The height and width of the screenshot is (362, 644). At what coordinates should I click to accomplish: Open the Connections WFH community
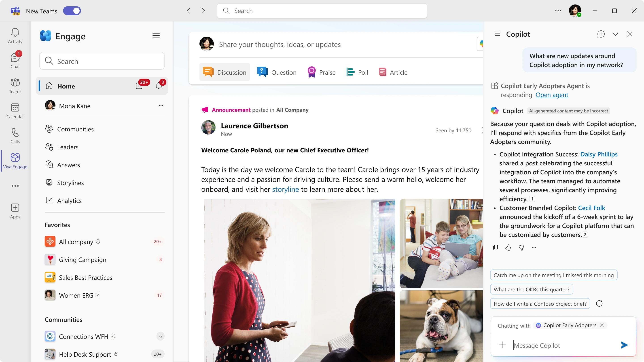104,336
